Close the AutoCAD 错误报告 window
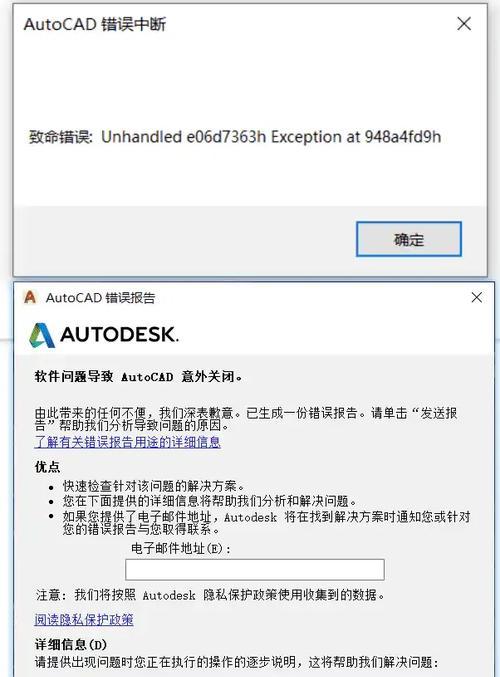500x677 pixels. pyautogui.click(x=477, y=297)
